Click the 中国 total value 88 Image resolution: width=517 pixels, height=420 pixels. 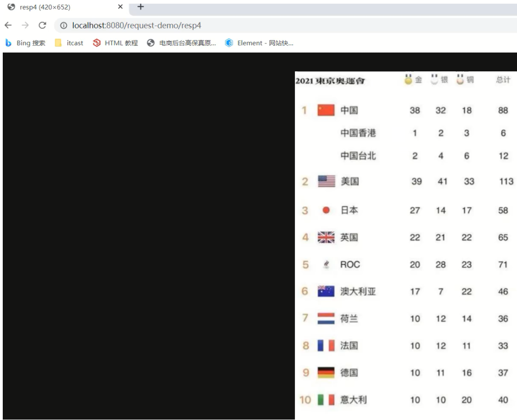click(x=503, y=110)
